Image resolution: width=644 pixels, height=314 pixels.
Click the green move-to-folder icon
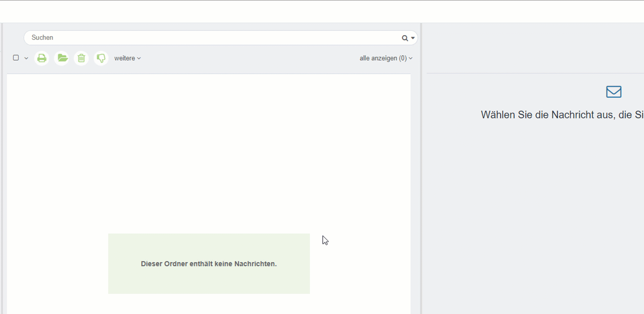coord(62,58)
